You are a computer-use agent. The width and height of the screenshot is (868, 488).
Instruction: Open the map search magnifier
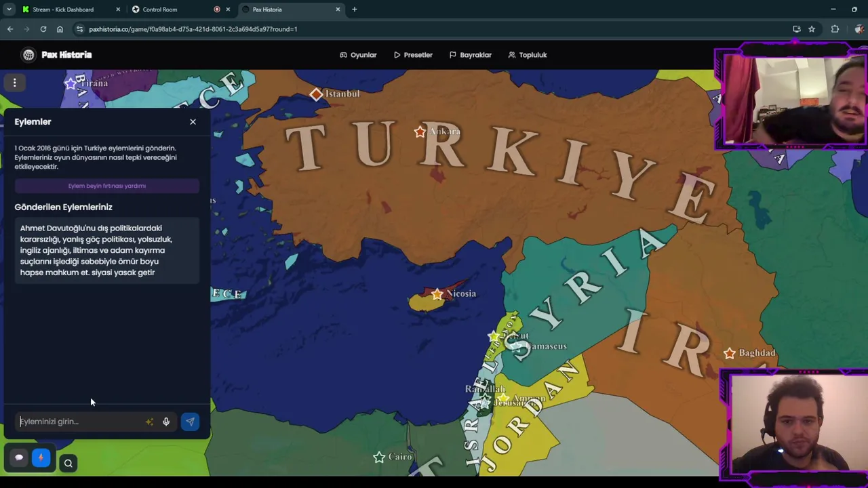(68, 464)
